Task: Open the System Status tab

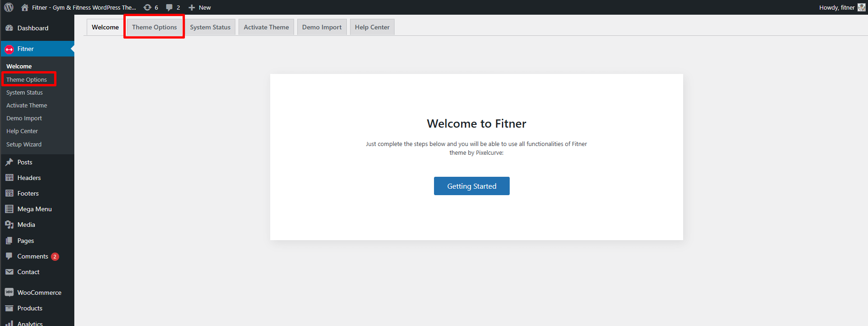Action: [210, 27]
